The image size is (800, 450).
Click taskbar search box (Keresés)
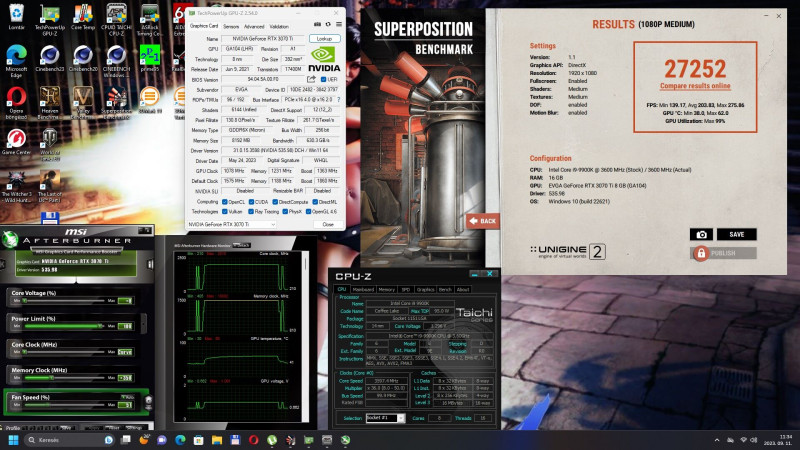pyautogui.click(x=69, y=440)
